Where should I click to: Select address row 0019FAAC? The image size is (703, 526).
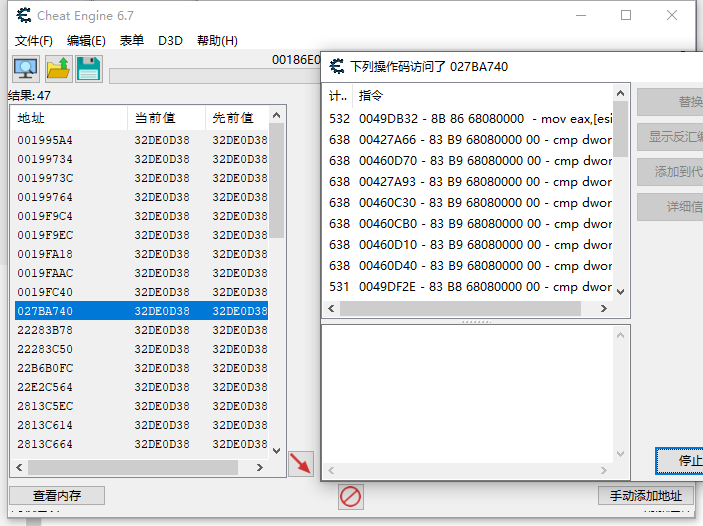pos(142,273)
